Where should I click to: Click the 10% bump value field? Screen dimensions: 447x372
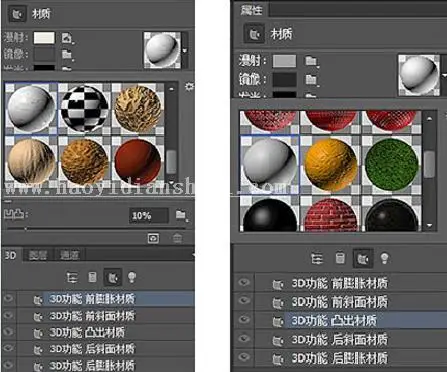coord(148,216)
